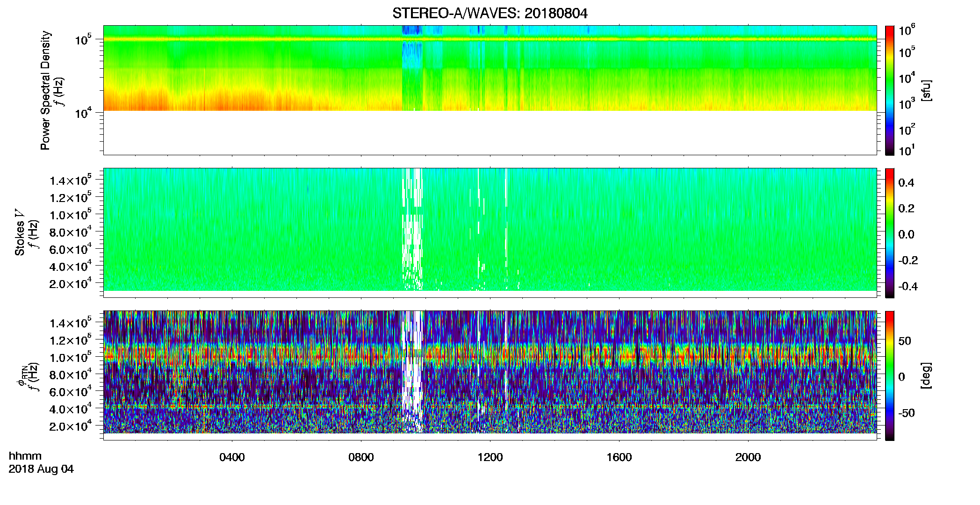Image resolution: width=980 pixels, height=505 pixels.
Task: Click the Power Spectral Density axis title
Action: coord(45,90)
